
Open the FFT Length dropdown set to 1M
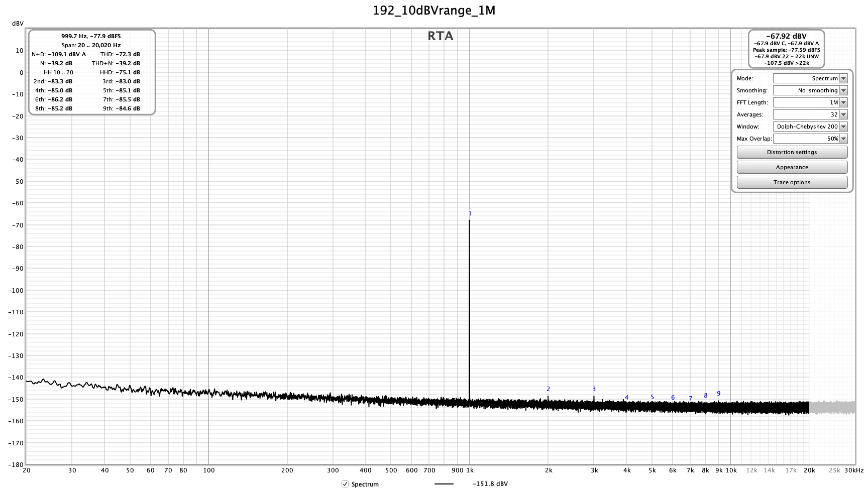[x=810, y=102]
